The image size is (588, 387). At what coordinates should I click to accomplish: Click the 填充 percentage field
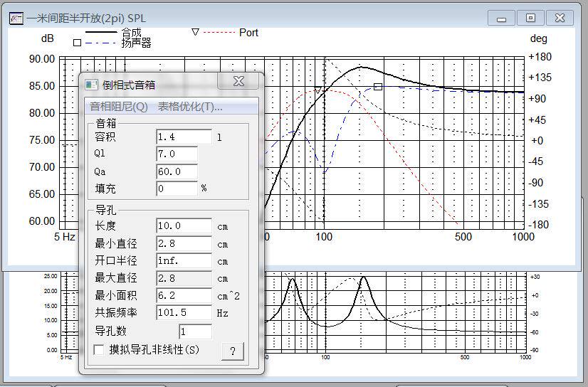tap(177, 189)
